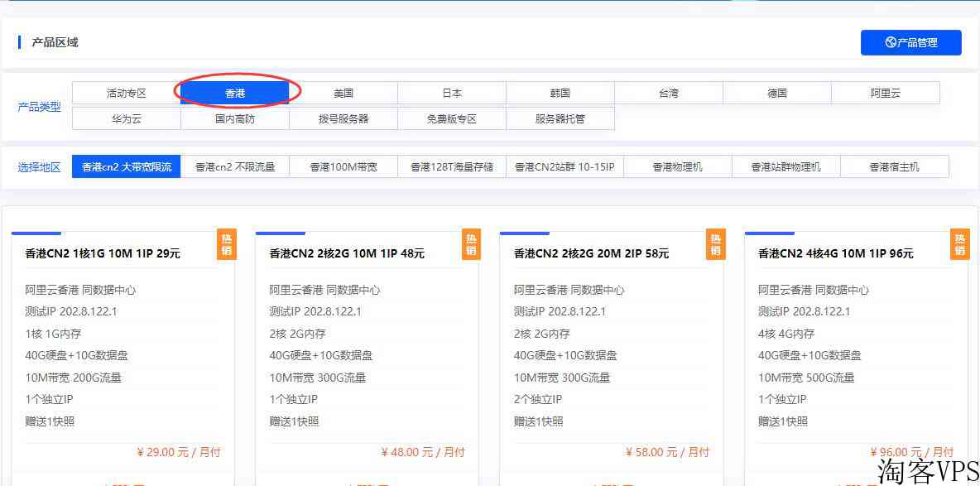Select 香港128T海量存储 area
Screen dimensions: 980x486
452,167
